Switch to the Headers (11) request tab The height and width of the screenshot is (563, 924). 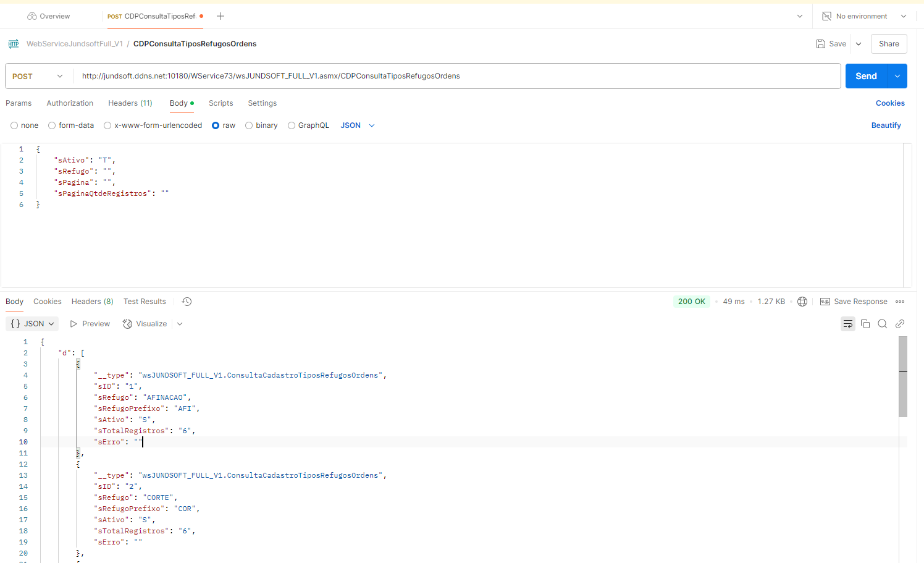click(130, 103)
